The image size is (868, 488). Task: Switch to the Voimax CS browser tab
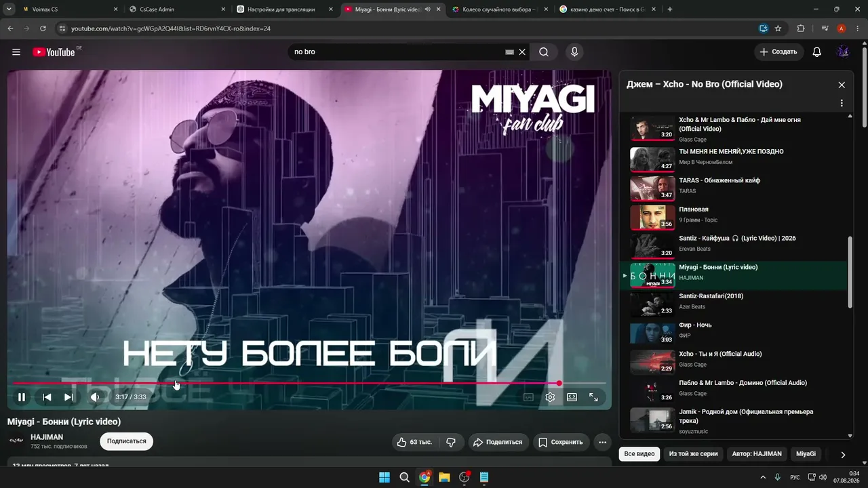[x=70, y=9]
